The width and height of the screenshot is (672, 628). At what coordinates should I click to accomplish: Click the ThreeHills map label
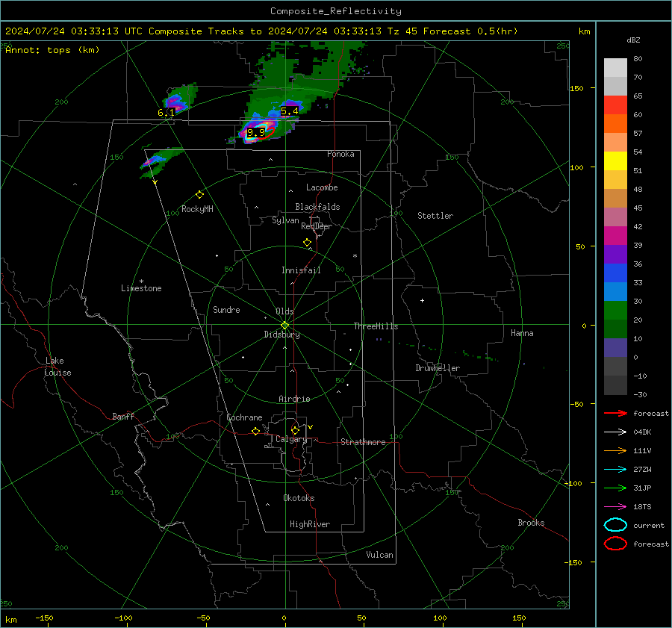(x=376, y=326)
